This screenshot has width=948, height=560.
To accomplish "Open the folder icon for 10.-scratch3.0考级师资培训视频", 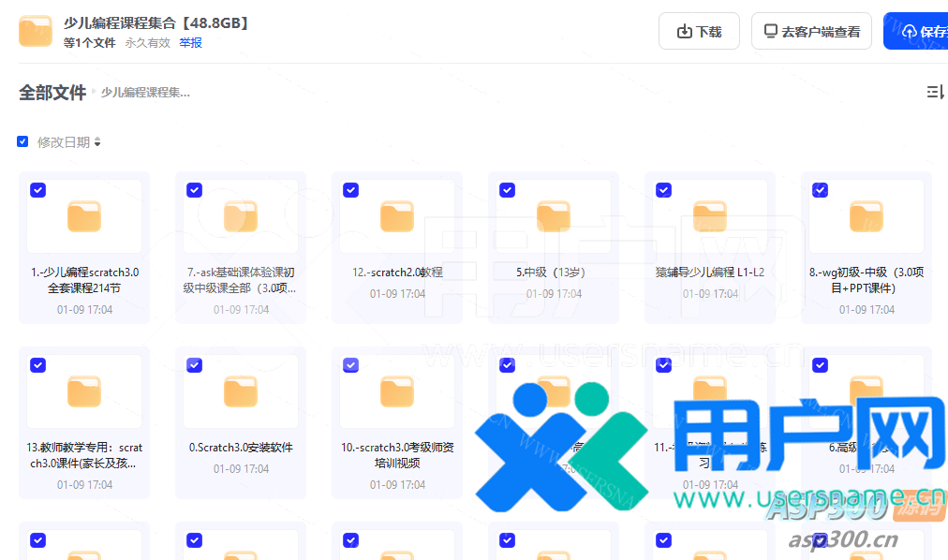I will tap(397, 391).
